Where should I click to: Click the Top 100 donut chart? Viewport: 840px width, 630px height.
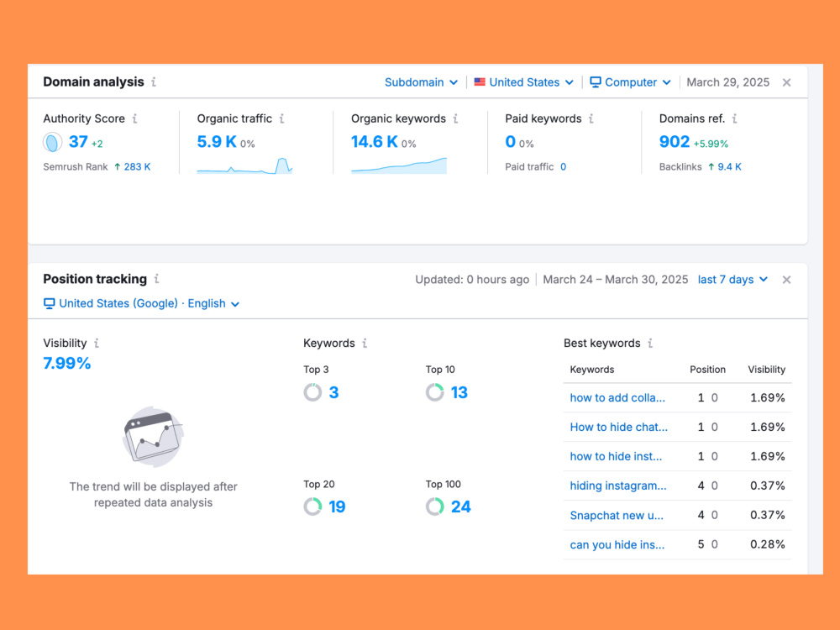point(435,507)
